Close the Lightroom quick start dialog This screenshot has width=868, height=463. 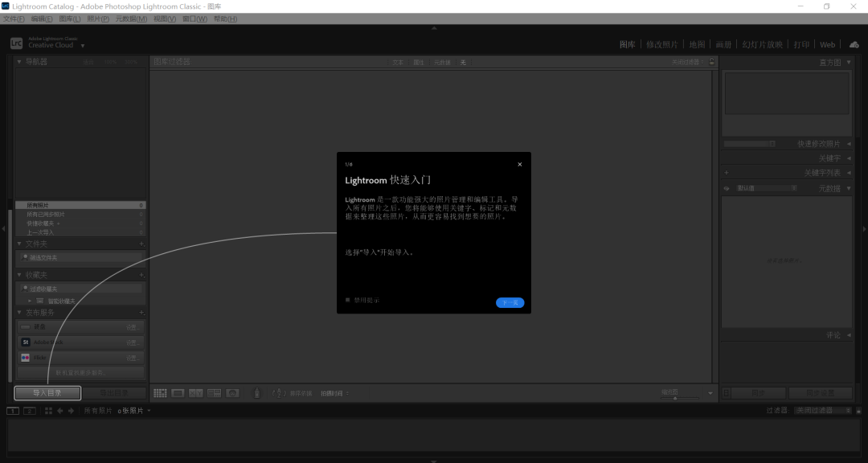point(519,164)
